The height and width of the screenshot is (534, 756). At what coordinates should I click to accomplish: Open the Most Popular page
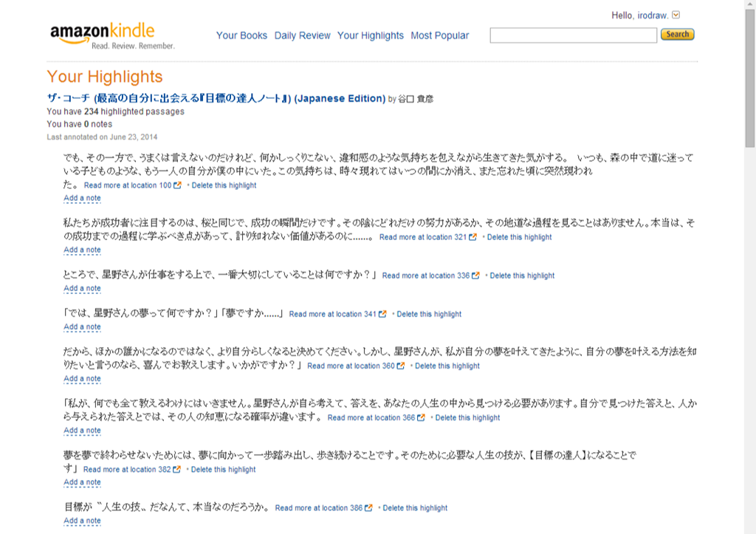pyautogui.click(x=440, y=35)
